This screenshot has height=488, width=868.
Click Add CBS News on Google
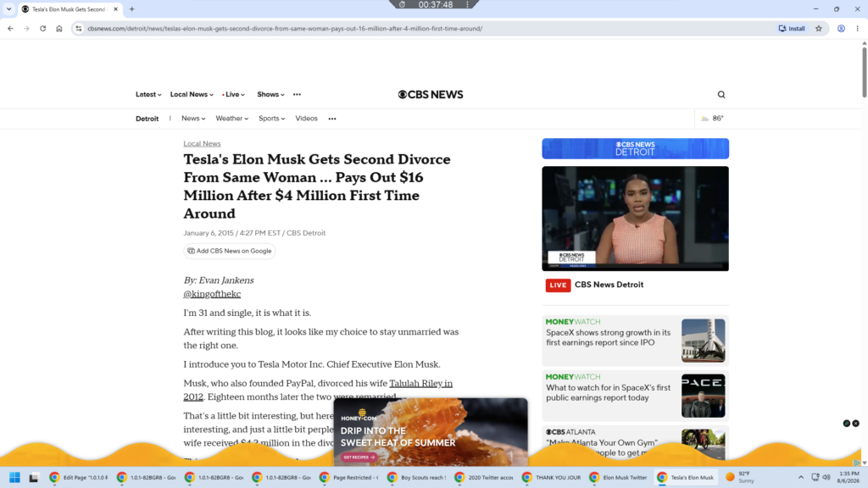point(230,251)
